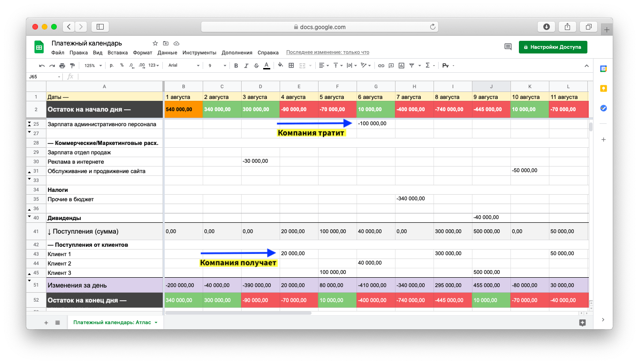Expand the sheet tab Атлас menu arrow

point(156,323)
